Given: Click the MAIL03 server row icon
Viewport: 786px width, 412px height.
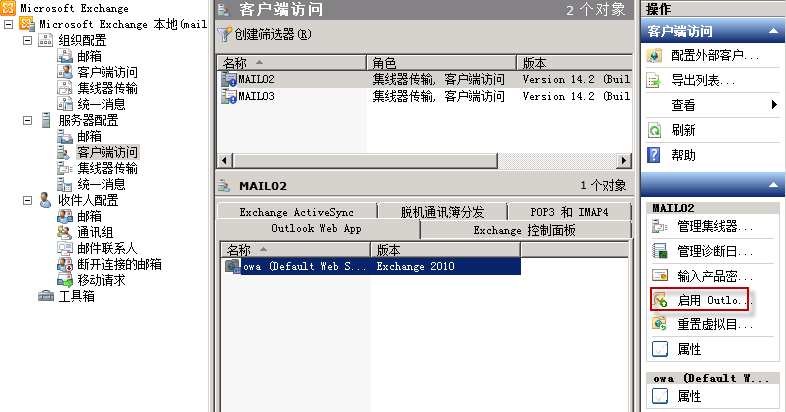Looking at the screenshot, I should point(229,96).
